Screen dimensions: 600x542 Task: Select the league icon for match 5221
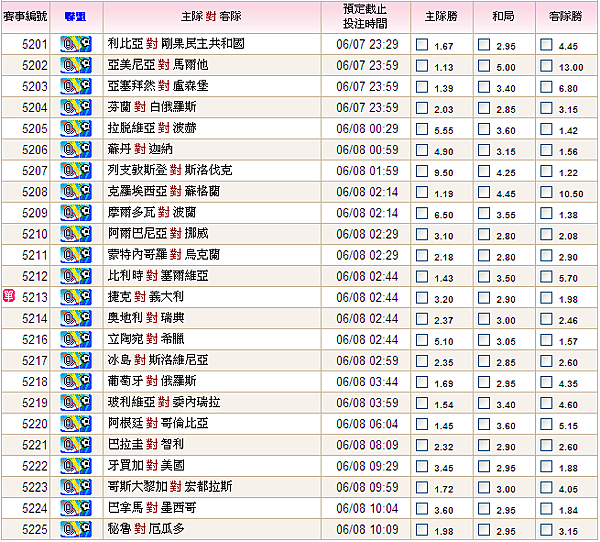76,445
